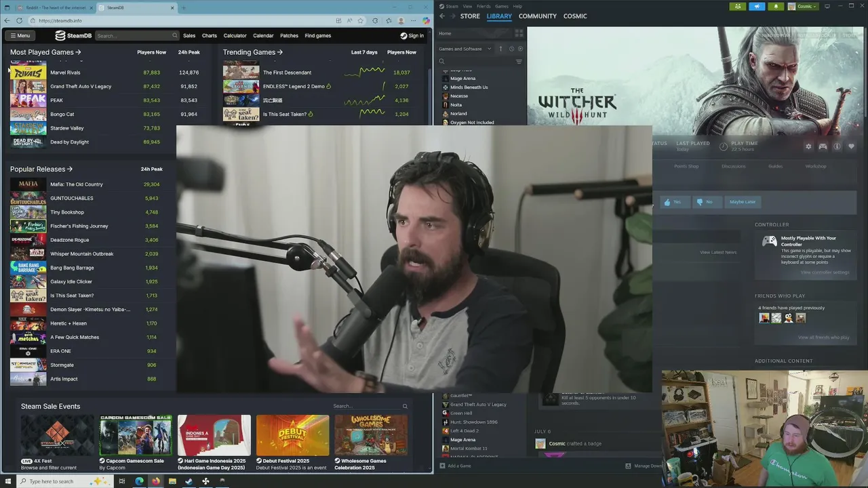
Task: Open the Find games link on SteamDB
Action: coord(318,35)
